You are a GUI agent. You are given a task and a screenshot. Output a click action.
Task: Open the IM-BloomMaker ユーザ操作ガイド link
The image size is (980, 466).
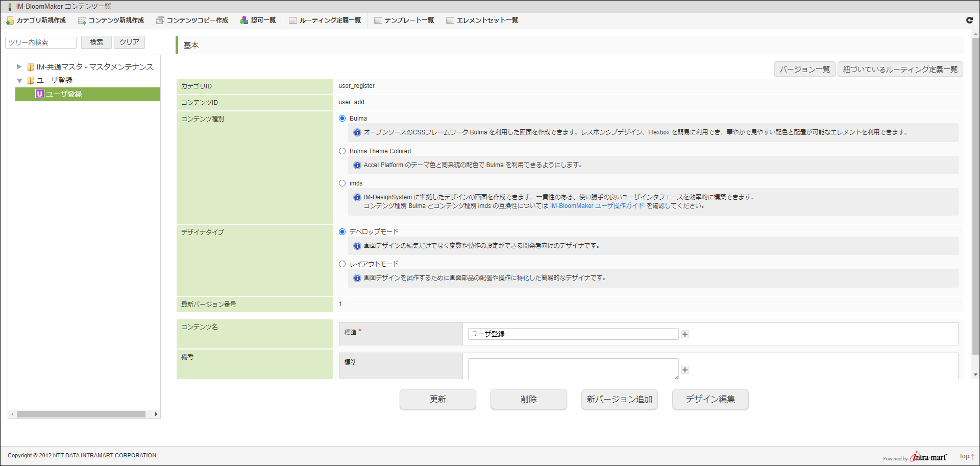[x=597, y=206]
